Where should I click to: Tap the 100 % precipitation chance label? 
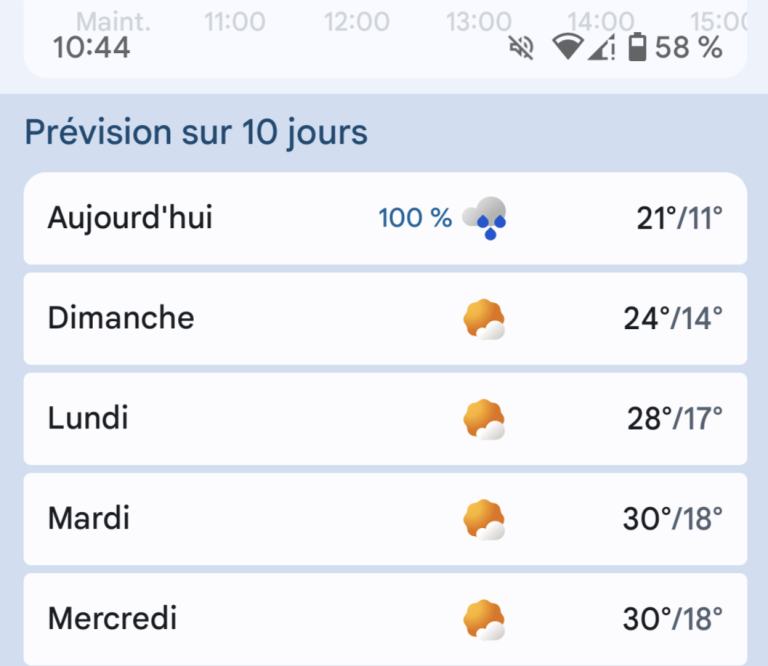[415, 218]
